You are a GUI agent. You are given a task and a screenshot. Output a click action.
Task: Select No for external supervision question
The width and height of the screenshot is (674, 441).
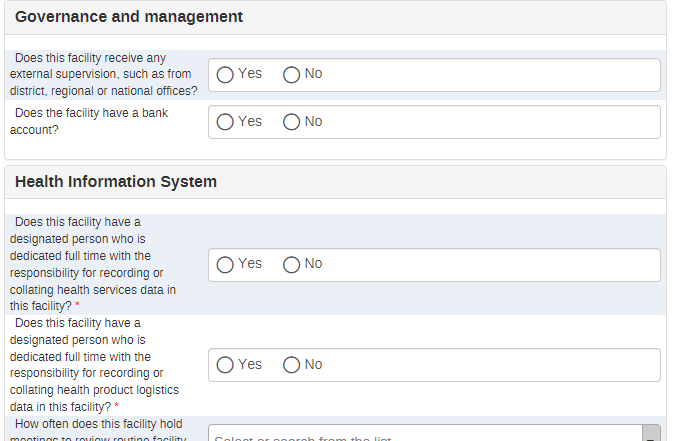tap(291, 75)
